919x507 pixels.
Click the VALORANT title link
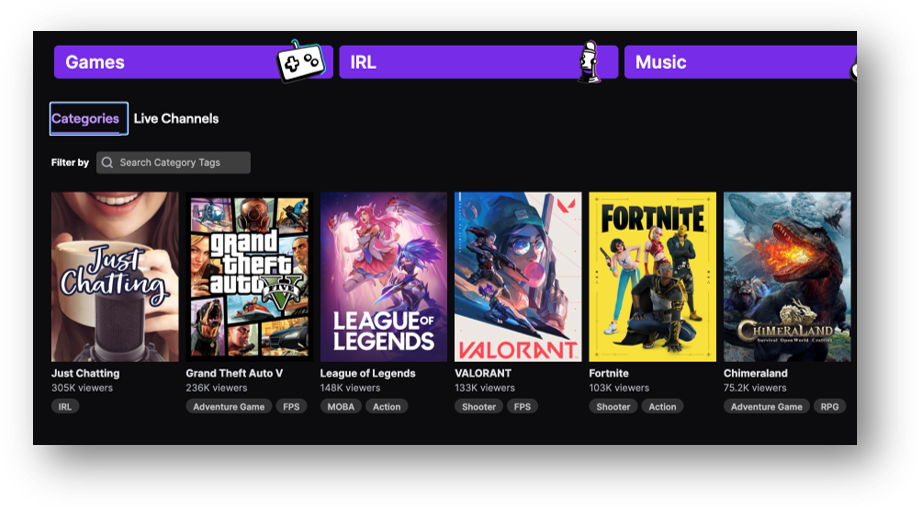[x=483, y=373]
